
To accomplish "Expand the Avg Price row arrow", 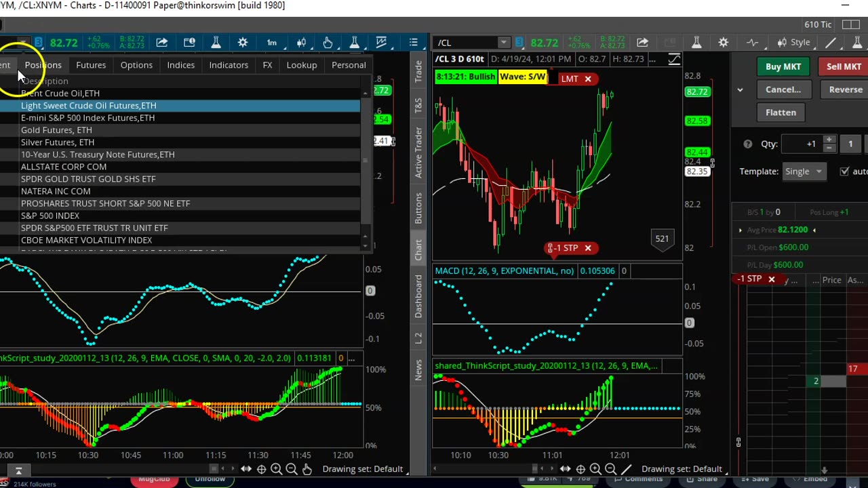I will point(741,230).
